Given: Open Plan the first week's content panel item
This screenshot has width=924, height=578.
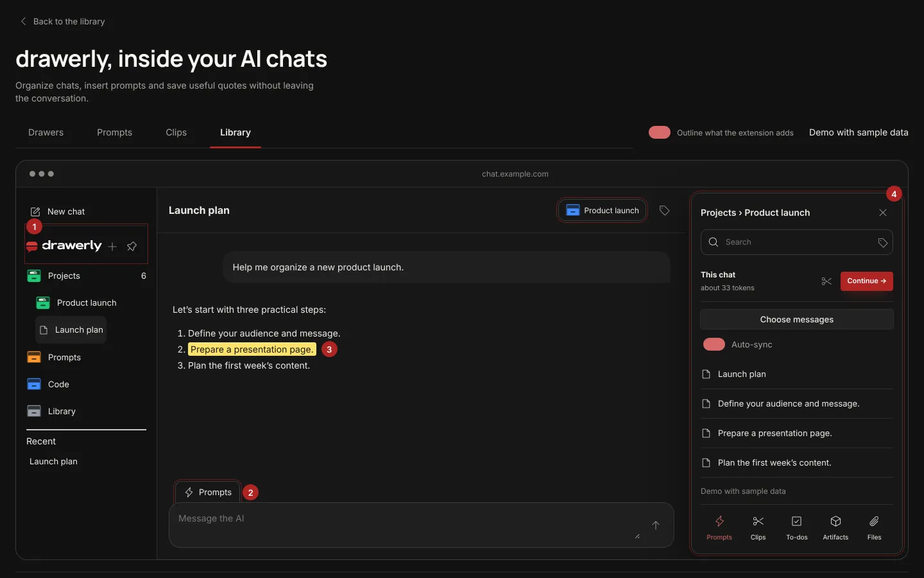Looking at the screenshot, I should (797, 463).
